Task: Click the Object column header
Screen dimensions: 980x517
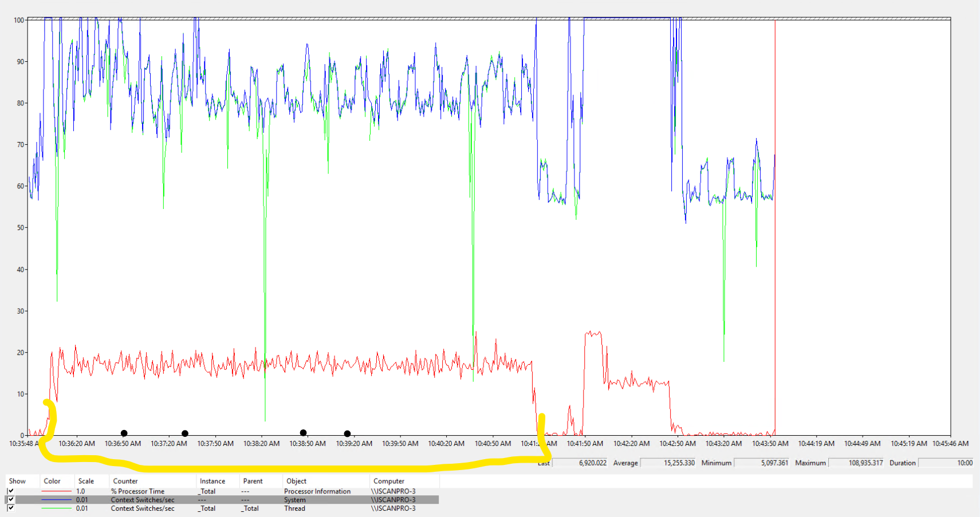Action: pos(296,481)
